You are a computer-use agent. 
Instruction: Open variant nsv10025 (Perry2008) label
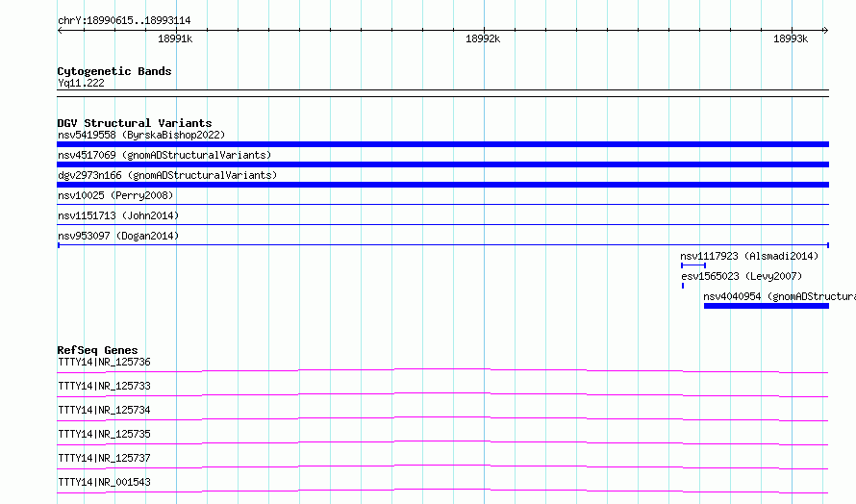tap(115, 195)
